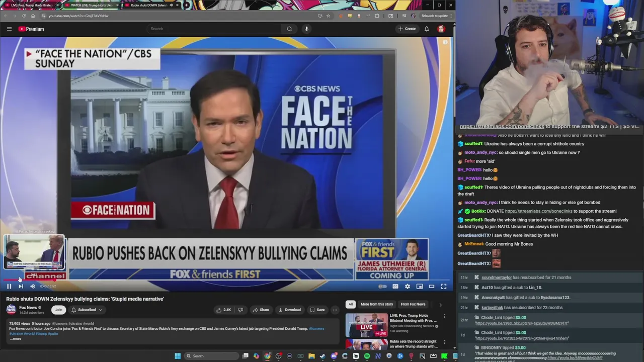Open the browser extensions puzzle icon
The height and width of the screenshot is (362, 644).
pyautogui.click(x=377, y=16)
